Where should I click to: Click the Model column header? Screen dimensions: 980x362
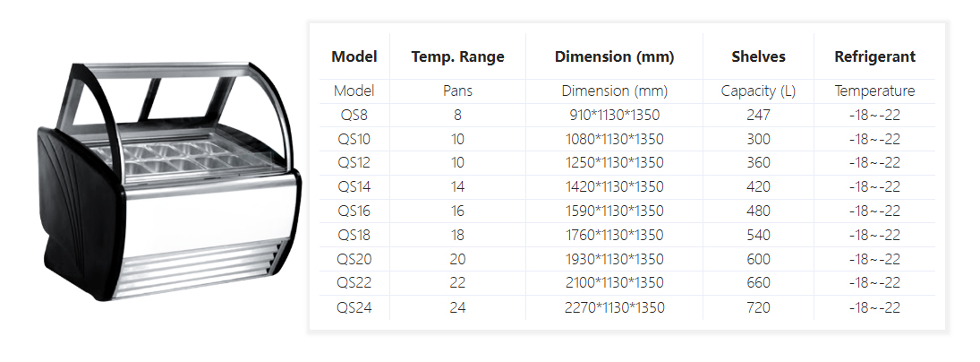(354, 56)
